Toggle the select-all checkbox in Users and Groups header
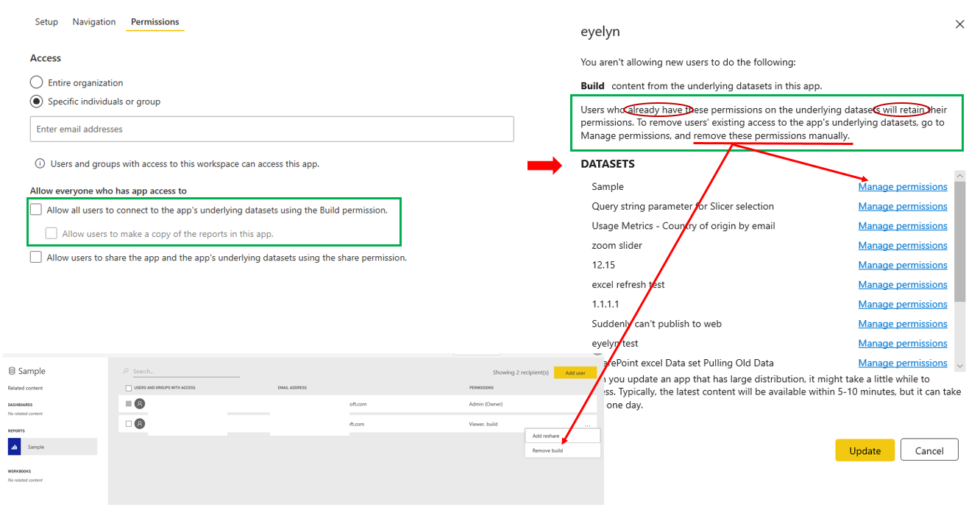This screenshot has height=510, width=980. point(129,388)
